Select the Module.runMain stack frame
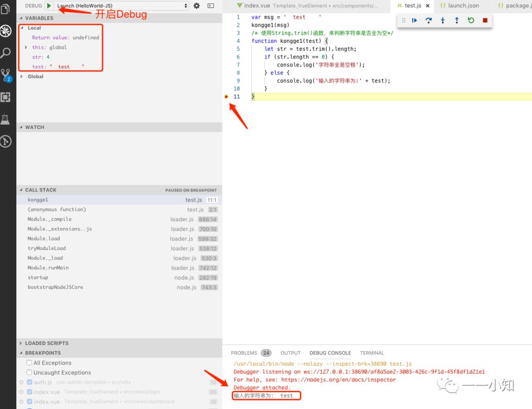This screenshot has width=532, height=409. [119, 268]
